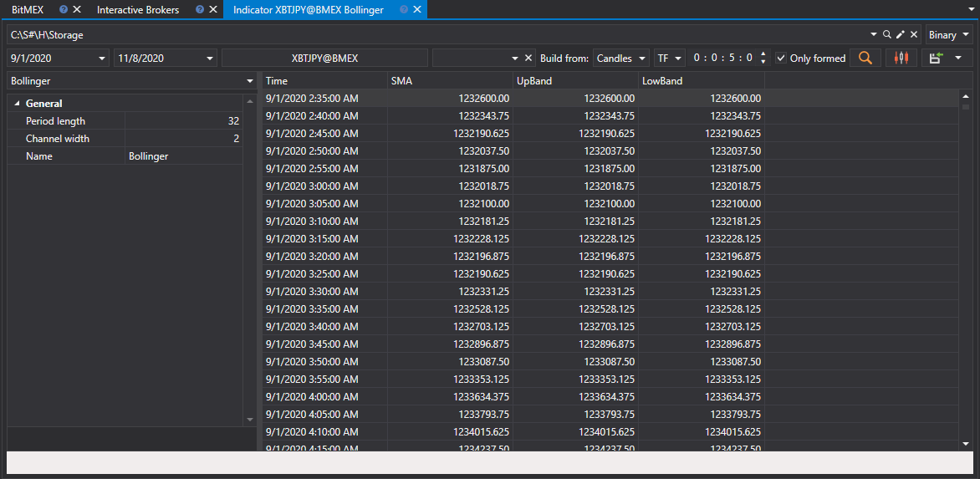Switch to the Interactive Brokers tab
Image resolution: width=980 pixels, height=479 pixels.
(x=138, y=9)
